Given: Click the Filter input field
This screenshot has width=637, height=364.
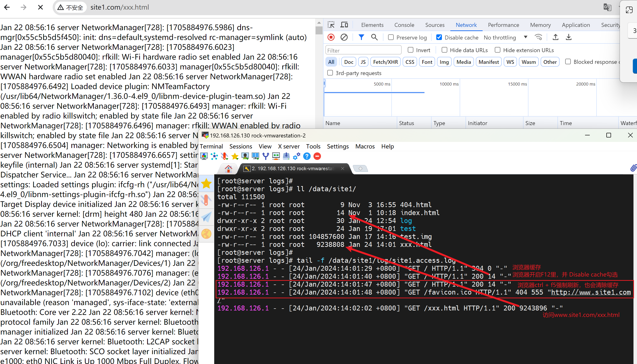Looking at the screenshot, I should coord(363,50).
